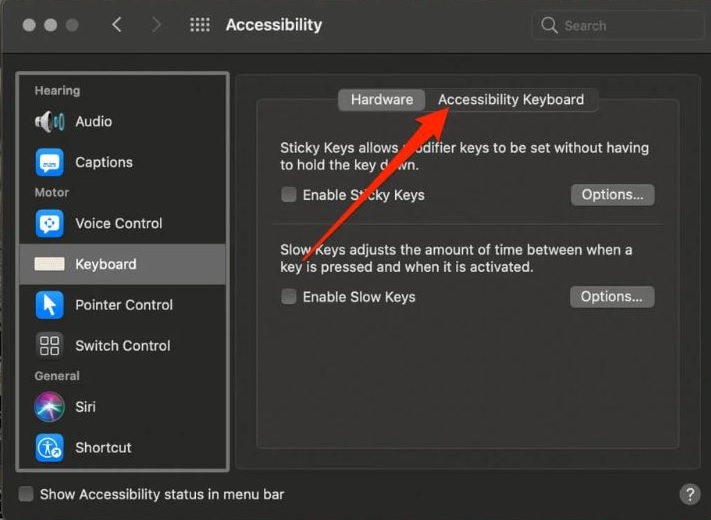This screenshot has height=520, width=711.
Task: Open Switch Control grid icon
Action: pyautogui.click(x=50, y=346)
